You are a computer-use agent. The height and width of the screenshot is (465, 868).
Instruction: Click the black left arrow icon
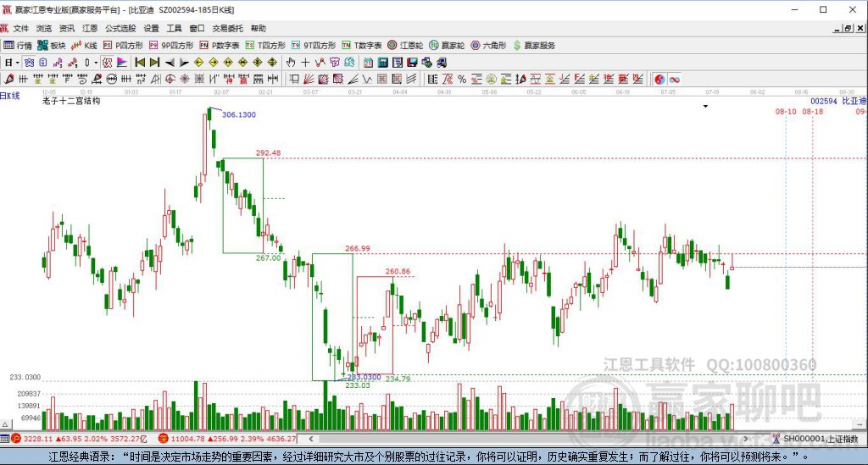(170, 63)
